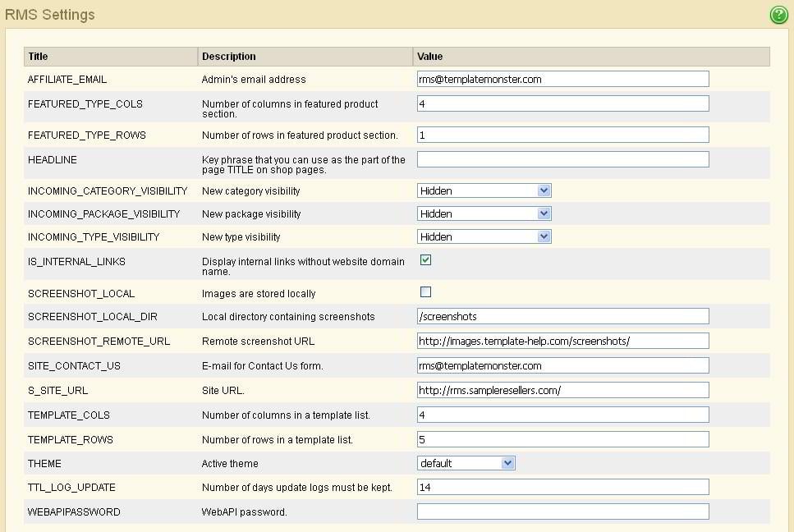Click the S_SITE_URL input field
Screen dimensions: 794x532
562,390
